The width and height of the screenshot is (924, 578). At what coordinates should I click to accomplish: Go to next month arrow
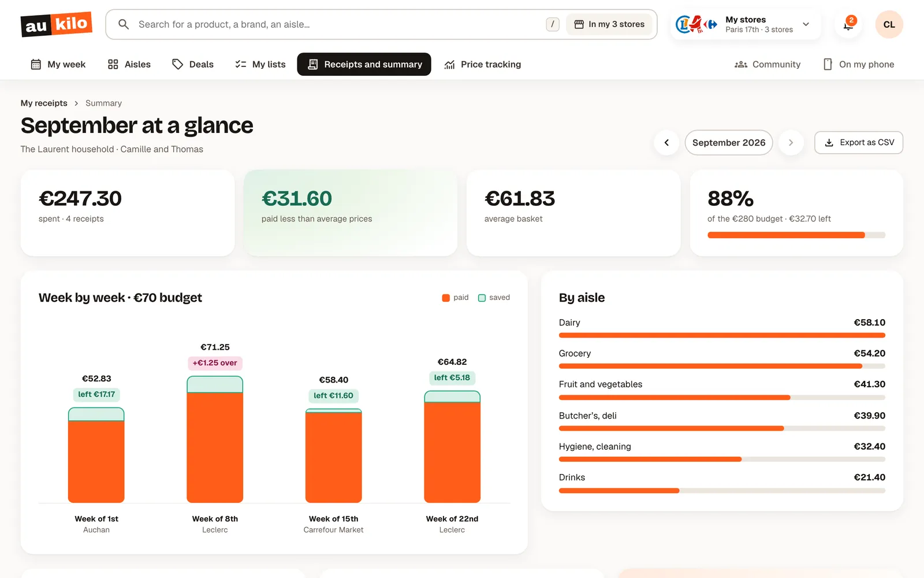(x=791, y=143)
